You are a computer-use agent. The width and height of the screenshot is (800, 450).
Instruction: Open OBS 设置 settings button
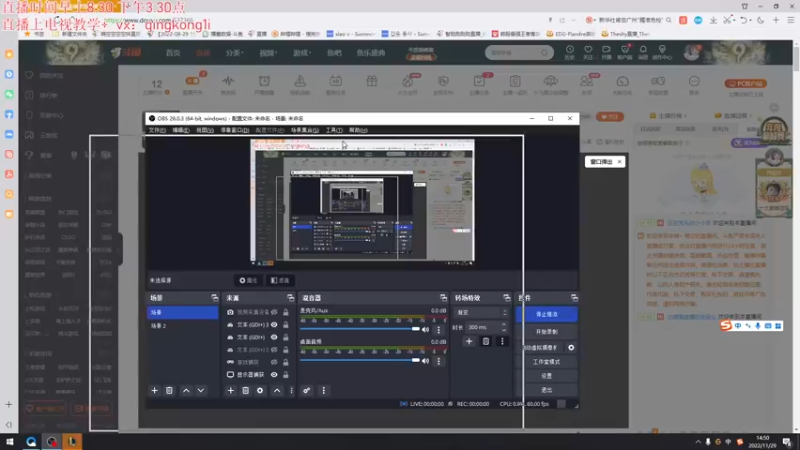(x=546, y=376)
